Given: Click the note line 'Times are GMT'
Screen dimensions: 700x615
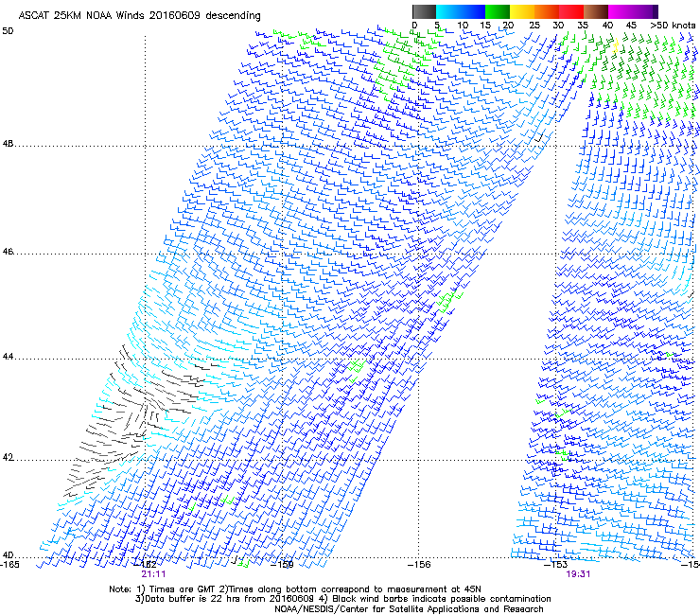Looking at the screenshot, I should coord(182,589).
